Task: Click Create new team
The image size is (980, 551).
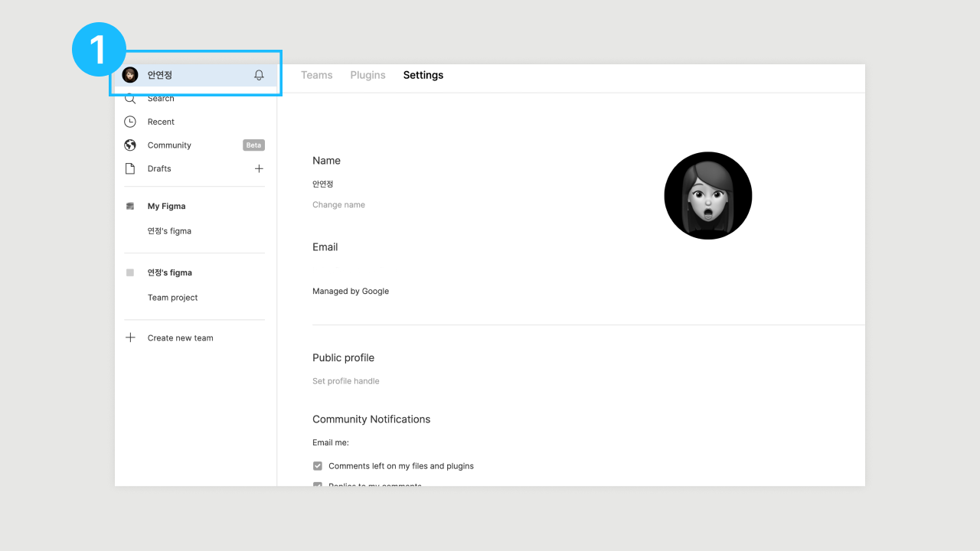Action: (x=181, y=338)
